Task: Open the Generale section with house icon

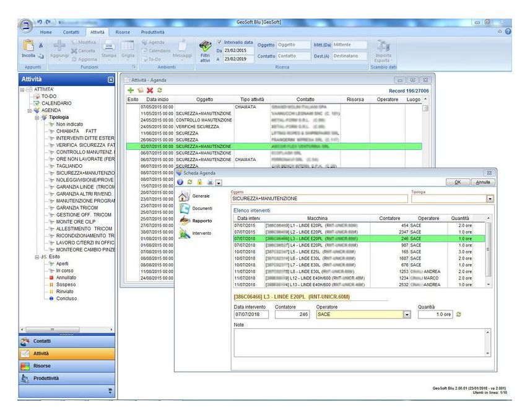Action: click(184, 196)
